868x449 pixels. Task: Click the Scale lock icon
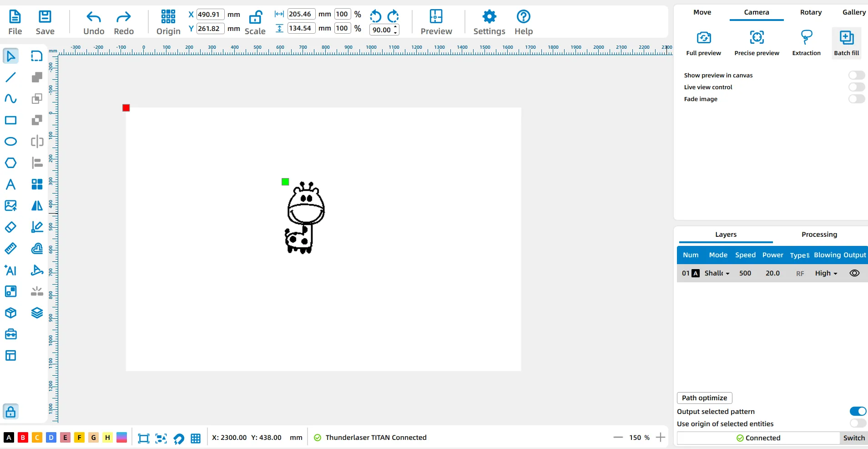(255, 18)
